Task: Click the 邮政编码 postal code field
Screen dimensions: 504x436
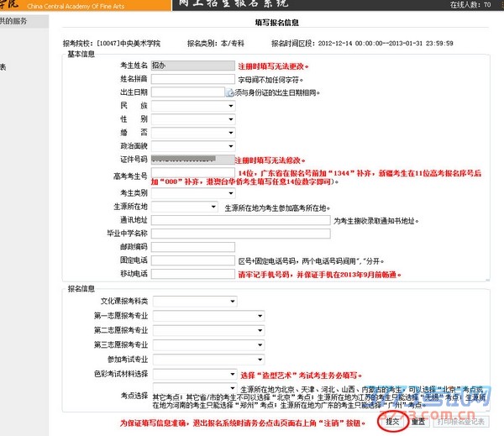Action: [x=192, y=247]
